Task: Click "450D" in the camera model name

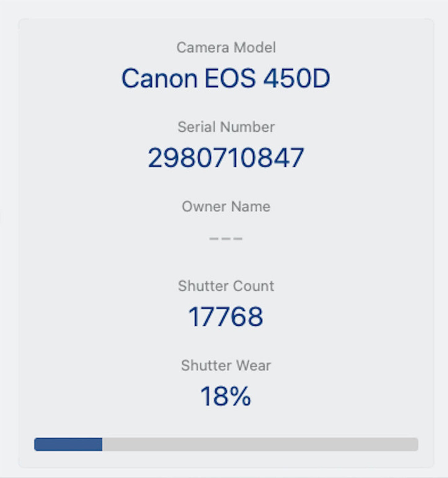Action: point(296,78)
